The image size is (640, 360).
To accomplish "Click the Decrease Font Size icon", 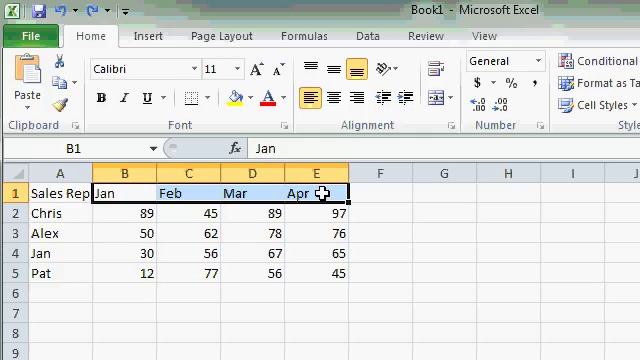I will click(x=278, y=69).
